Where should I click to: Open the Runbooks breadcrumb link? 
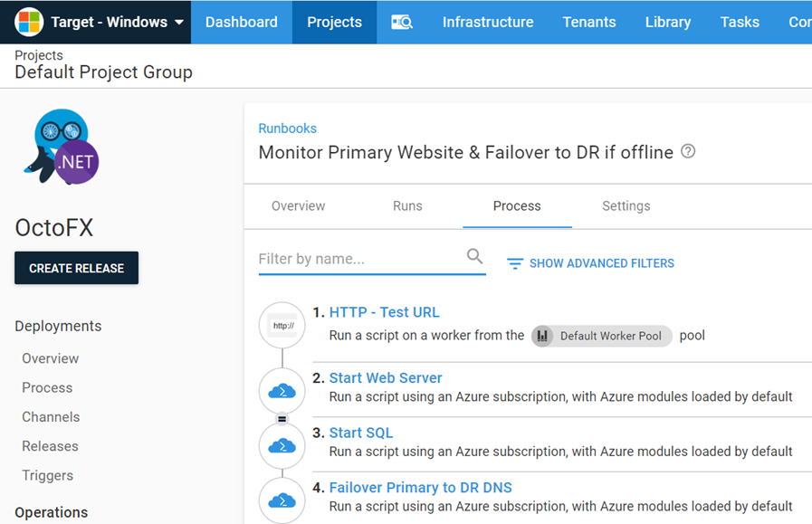(287, 129)
